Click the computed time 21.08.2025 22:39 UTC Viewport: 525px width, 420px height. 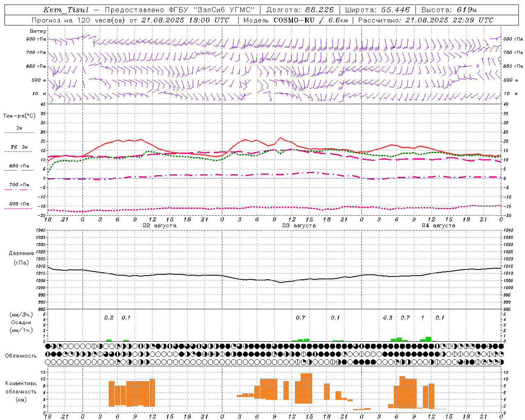tap(450, 20)
